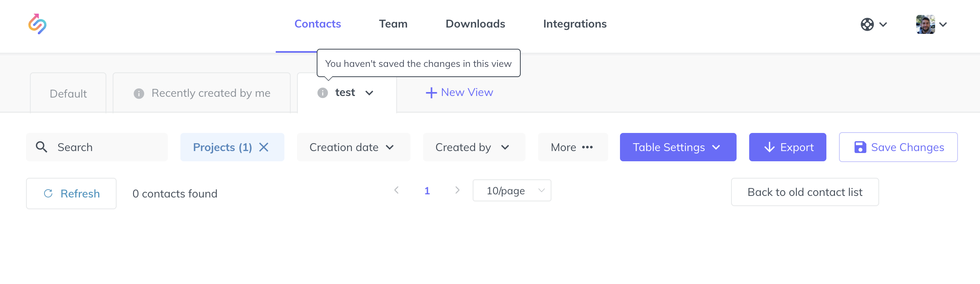
Task: Refresh the contacts list
Action: coord(71,194)
